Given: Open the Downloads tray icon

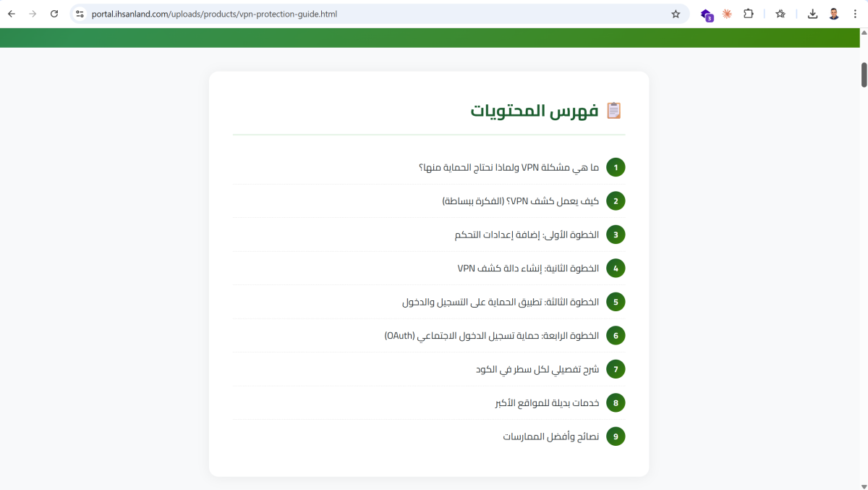Looking at the screenshot, I should click(813, 14).
